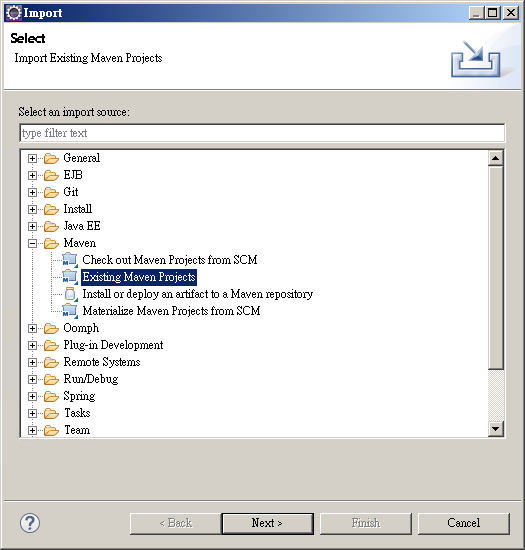Select the Team label
This screenshot has width=525, height=550.
click(77, 430)
